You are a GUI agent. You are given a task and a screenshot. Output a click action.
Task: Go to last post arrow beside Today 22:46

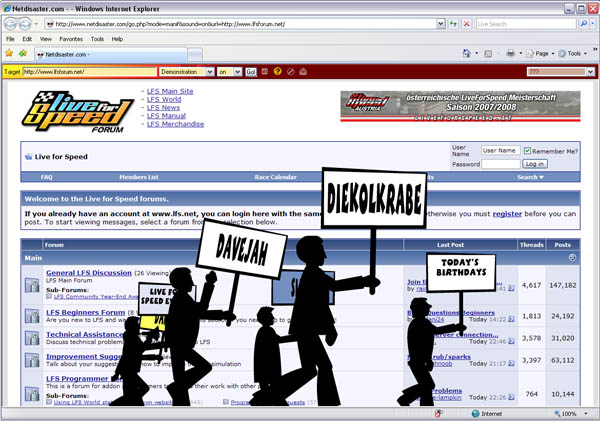tap(511, 341)
